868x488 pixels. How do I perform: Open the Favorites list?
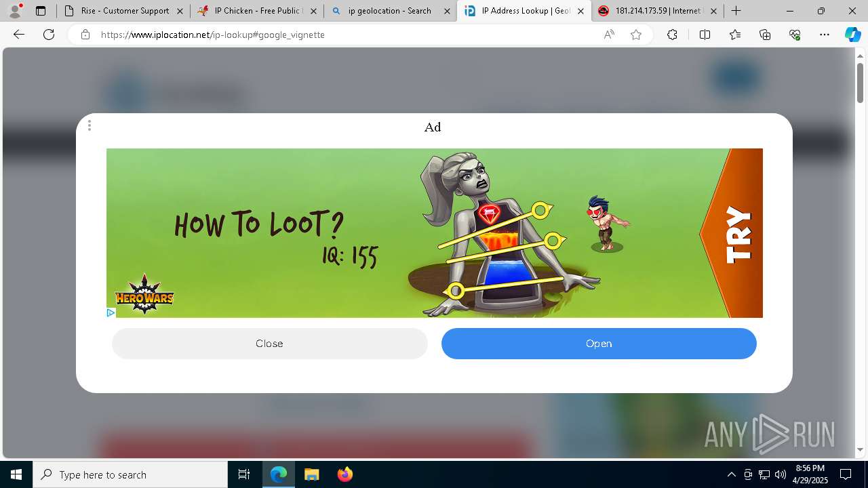point(735,35)
